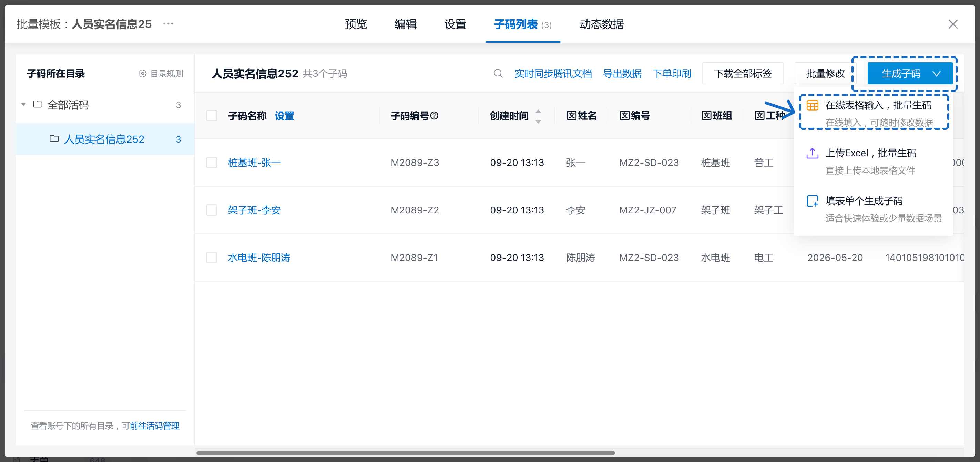980x462 pixels.
Task: Open 架子班-李安 subcode link
Action: [x=254, y=210]
